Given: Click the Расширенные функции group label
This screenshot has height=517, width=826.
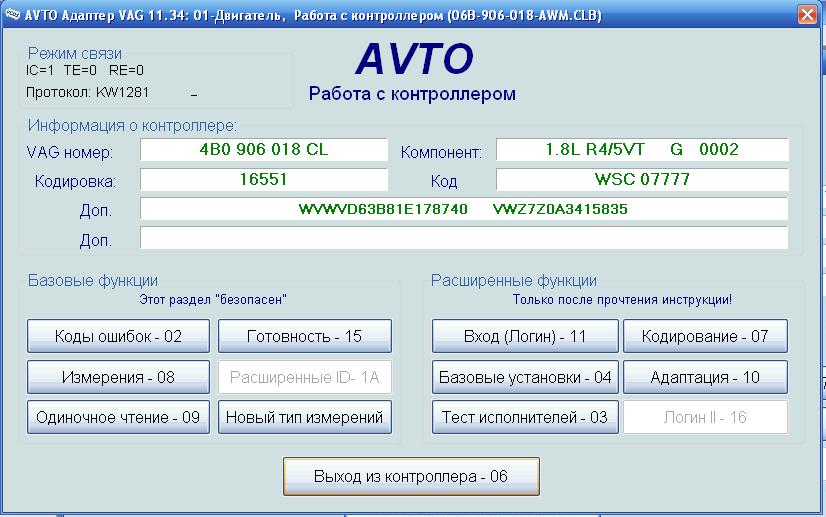Looking at the screenshot, I should (514, 280).
